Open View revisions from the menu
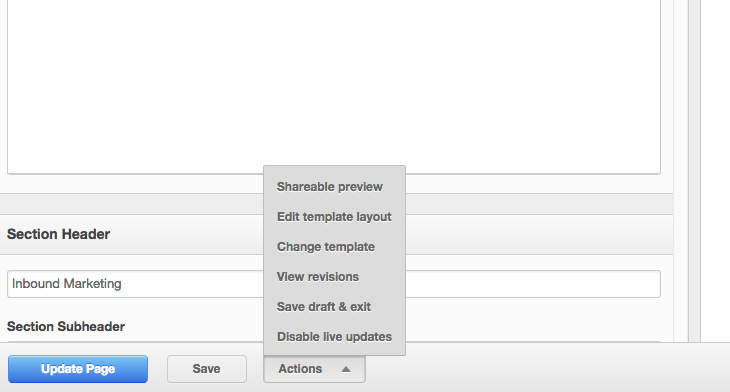The height and width of the screenshot is (392, 730). coord(318,277)
